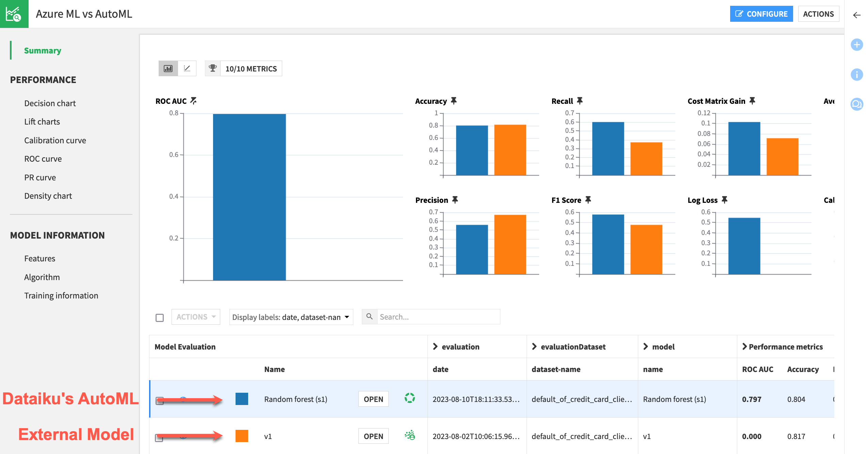
Task: Open the info panel icon
Action: click(857, 74)
